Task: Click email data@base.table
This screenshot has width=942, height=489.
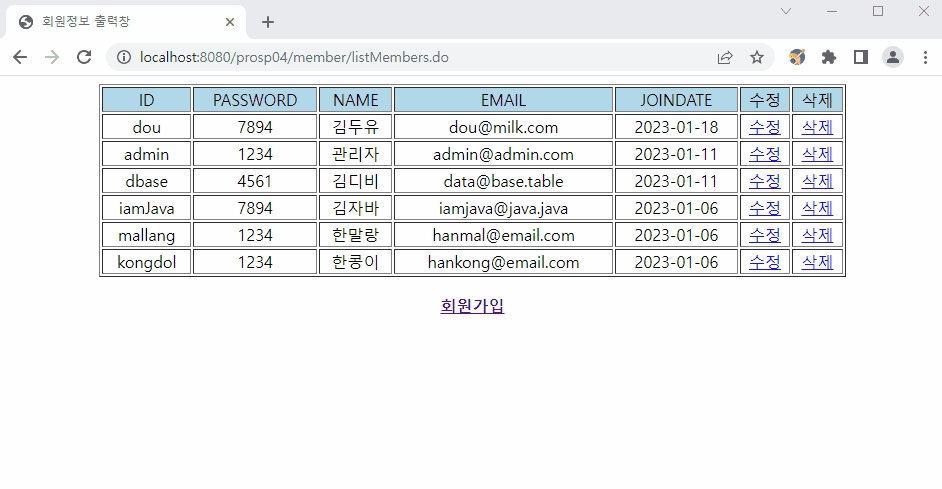Action: click(x=503, y=181)
